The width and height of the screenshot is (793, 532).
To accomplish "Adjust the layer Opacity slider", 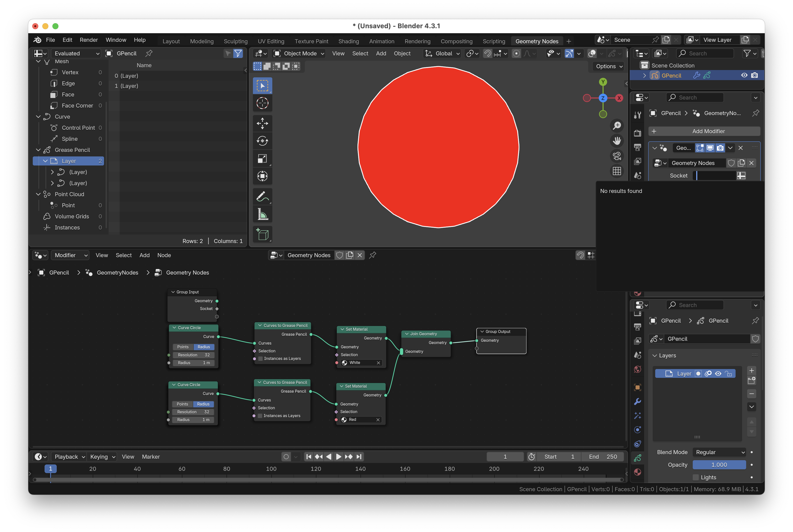I will (719, 465).
